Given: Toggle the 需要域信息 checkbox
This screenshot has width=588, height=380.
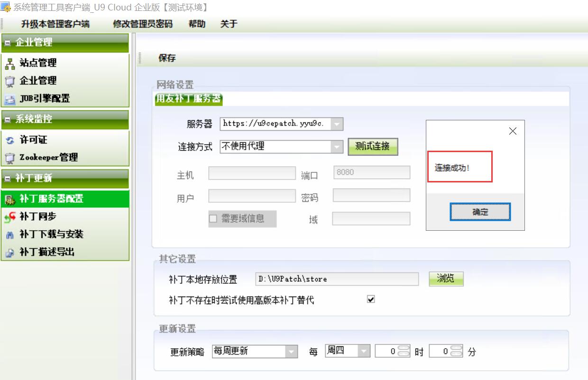Looking at the screenshot, I should coord(213,218).
